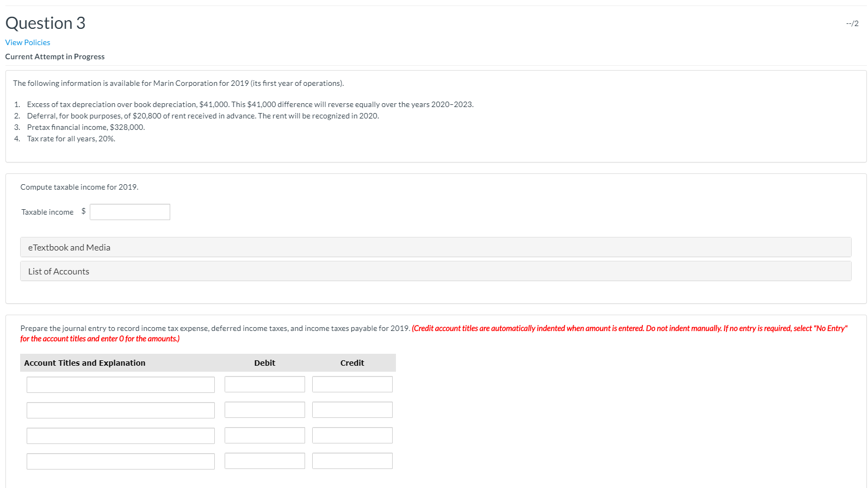Click the excess tax depreciation item text
Screen dimensions: 868x488
pyautogui.click(x=250, y=104)
